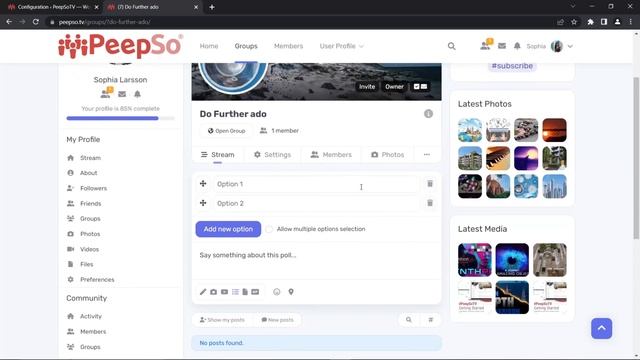Grab the move handle for Option 2
Viewport: 640px width, 360px height.
click(203, 203)
